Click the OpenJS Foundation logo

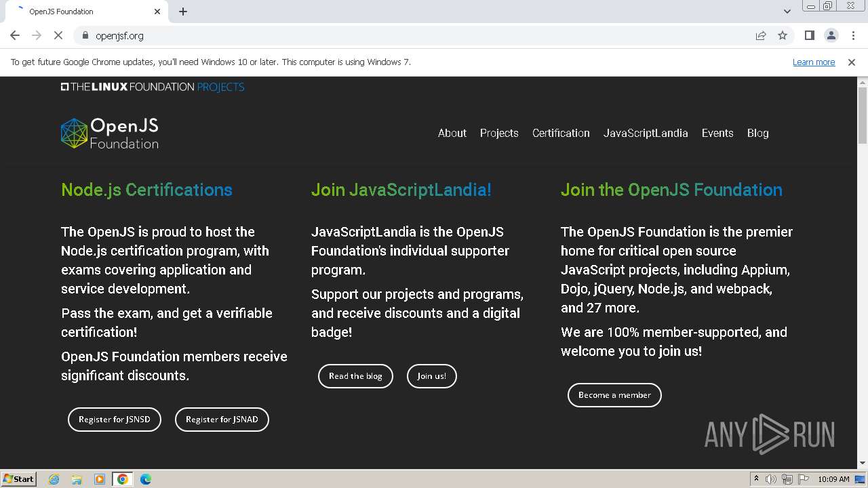[x=110, y=133]
